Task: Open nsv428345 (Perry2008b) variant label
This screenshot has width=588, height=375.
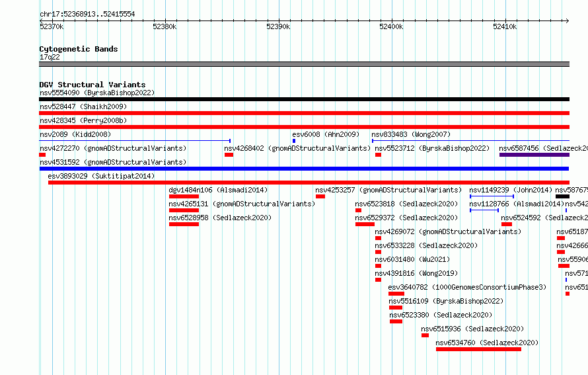Action: click(83, 120)
